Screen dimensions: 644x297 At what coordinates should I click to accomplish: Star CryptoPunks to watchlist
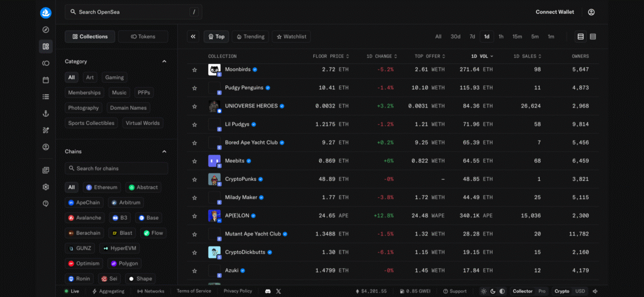point(195,179)
